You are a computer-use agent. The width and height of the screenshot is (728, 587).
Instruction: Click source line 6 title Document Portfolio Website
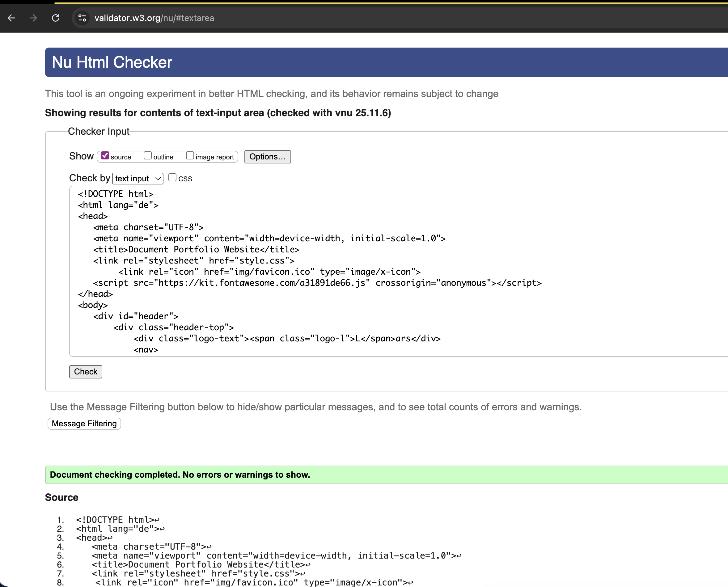(201, 565)
